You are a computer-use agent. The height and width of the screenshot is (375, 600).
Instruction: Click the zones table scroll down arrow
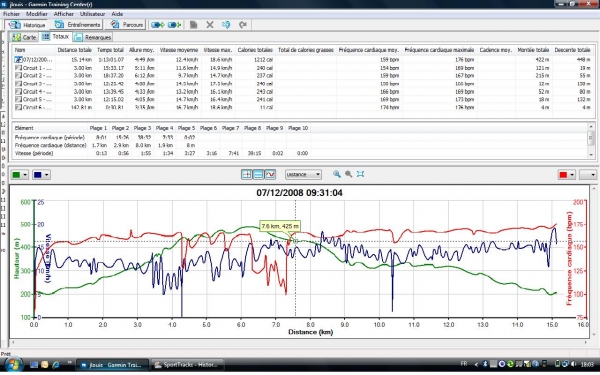(x=591, y=155)
